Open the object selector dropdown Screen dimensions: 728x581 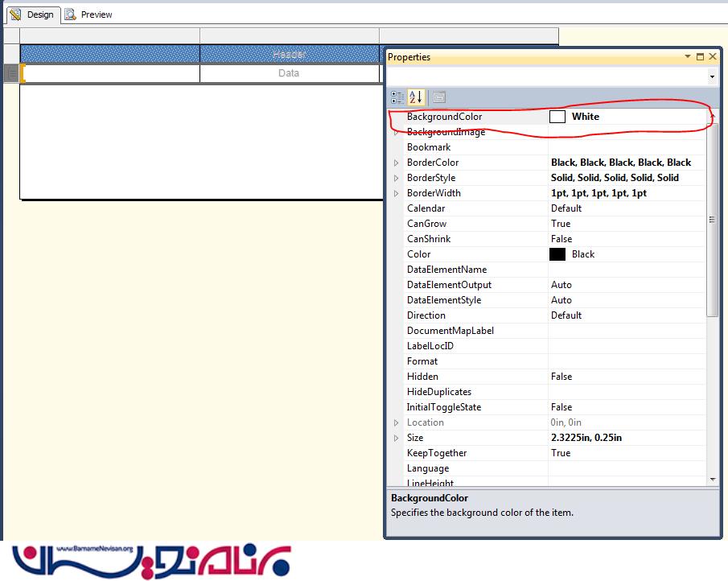712,76
